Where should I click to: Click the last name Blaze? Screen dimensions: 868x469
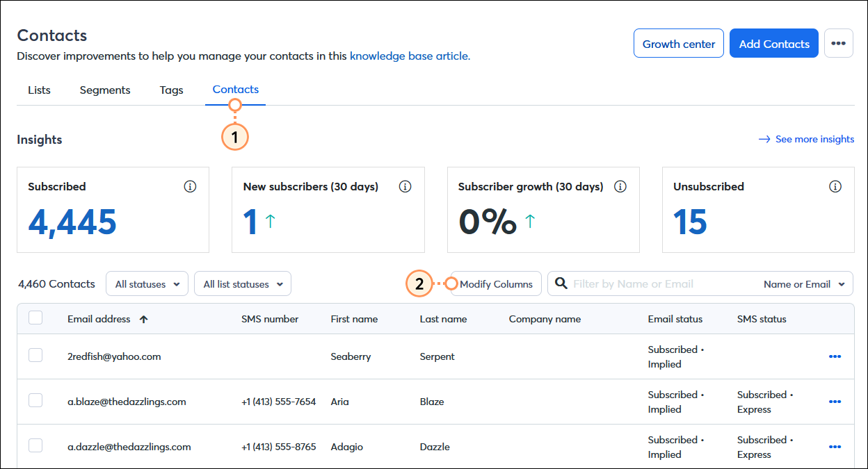point(432,402)
